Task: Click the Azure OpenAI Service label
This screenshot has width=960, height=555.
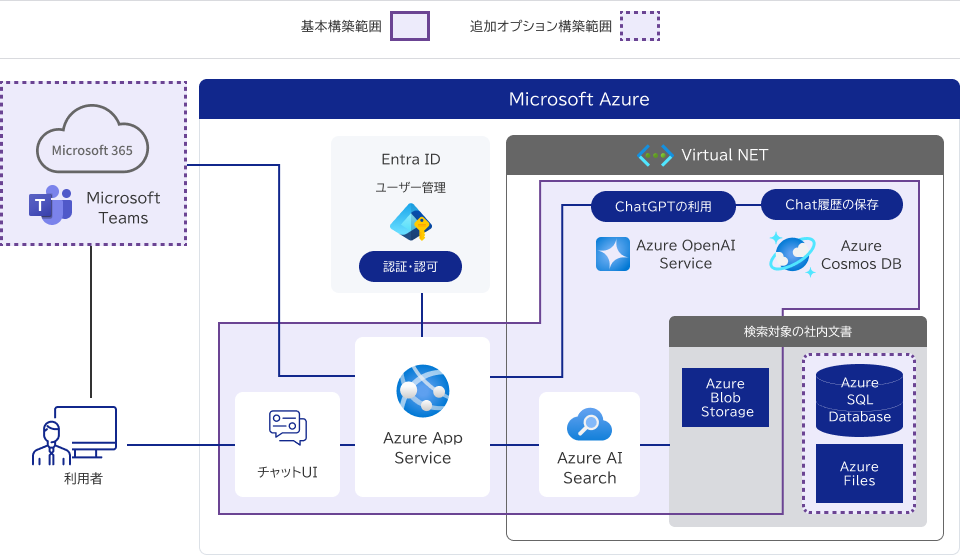Action: [x=686, y=254]
